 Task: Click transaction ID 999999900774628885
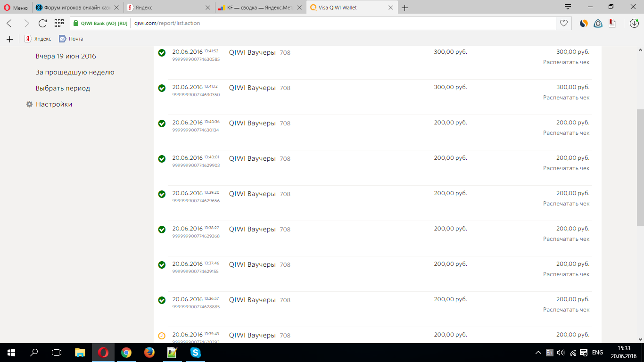pos(196,307)
